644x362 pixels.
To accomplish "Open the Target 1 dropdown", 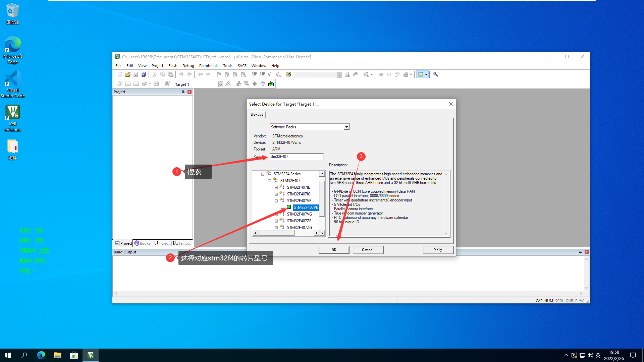I will [x=220, y=84].
